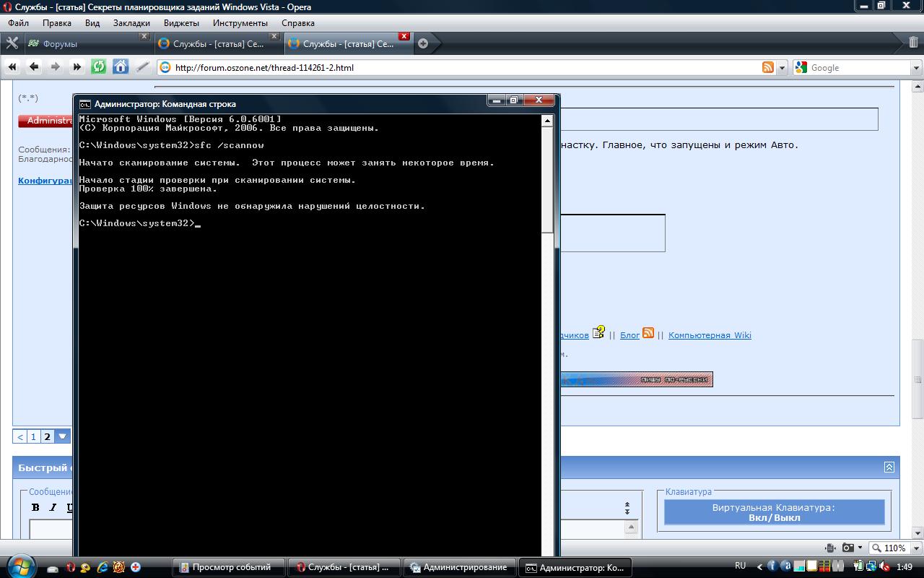The width and height of the screenshot is (924, 578).
Task: Go forward one page in Opera
Action: pos(56,67)
